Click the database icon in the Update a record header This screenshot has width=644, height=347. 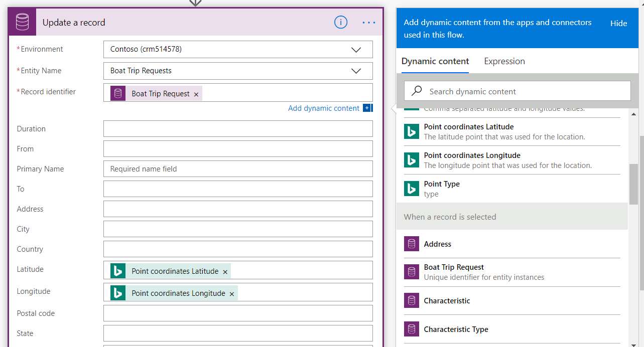23,23
